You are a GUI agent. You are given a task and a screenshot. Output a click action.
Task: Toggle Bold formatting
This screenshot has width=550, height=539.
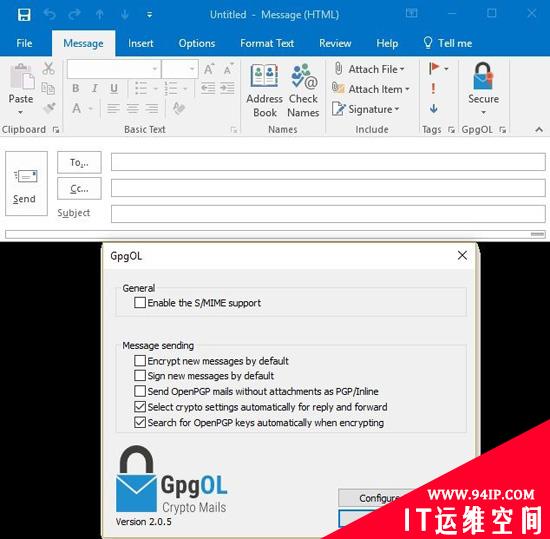pyautogui.click(x=75, y=88)
